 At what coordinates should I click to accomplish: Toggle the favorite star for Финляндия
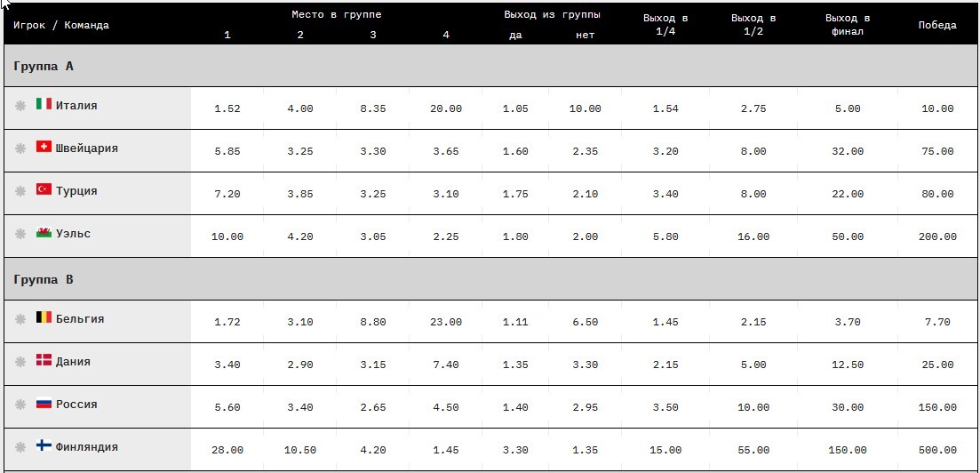point(20,446)
